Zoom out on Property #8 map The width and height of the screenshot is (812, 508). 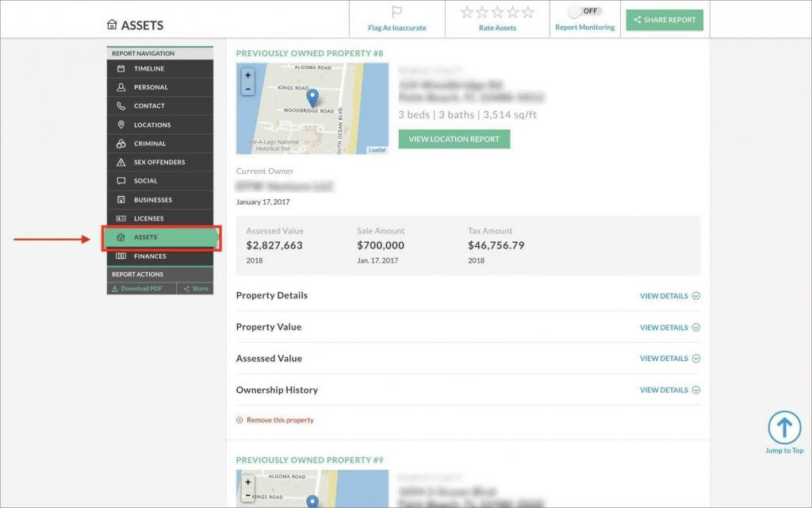[248, 89]
